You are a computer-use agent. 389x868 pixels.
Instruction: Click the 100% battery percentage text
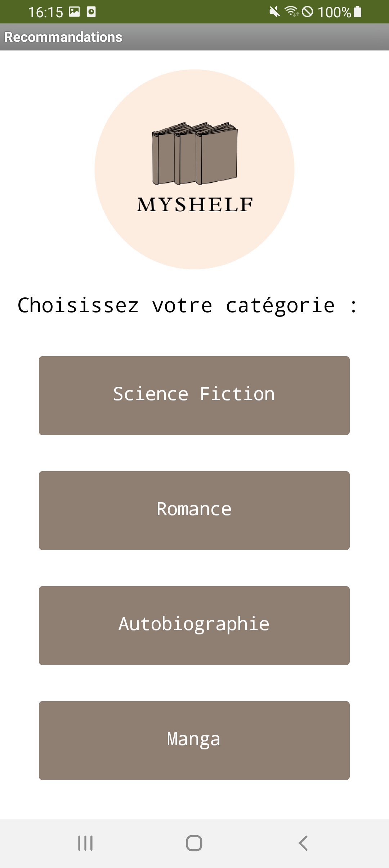(x=334, y=12)
